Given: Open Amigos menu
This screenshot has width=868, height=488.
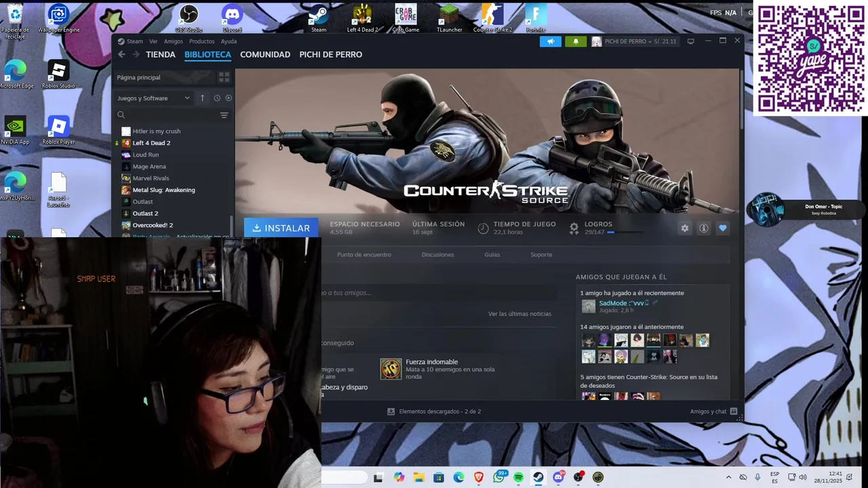Looking at the screenshot, I should (x=174, y=41).
